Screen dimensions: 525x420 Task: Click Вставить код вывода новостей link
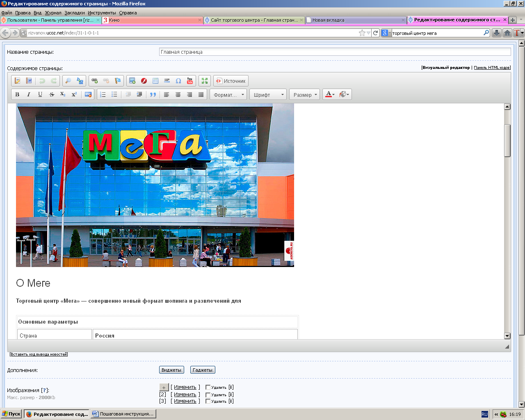pos(39,354)
